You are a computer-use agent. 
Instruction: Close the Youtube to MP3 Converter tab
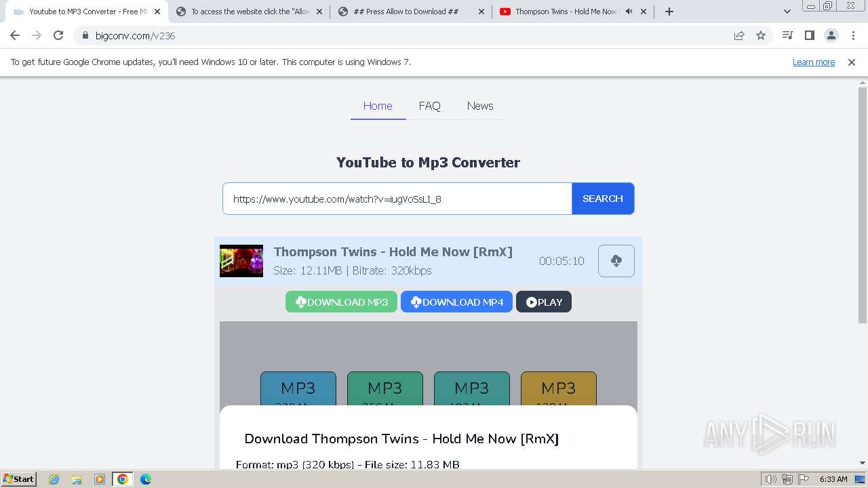pyautogui.click(x=157, y=12)
